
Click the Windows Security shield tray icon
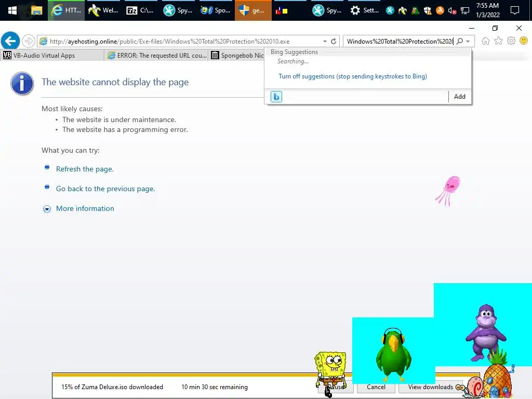(x=427, y=11)
